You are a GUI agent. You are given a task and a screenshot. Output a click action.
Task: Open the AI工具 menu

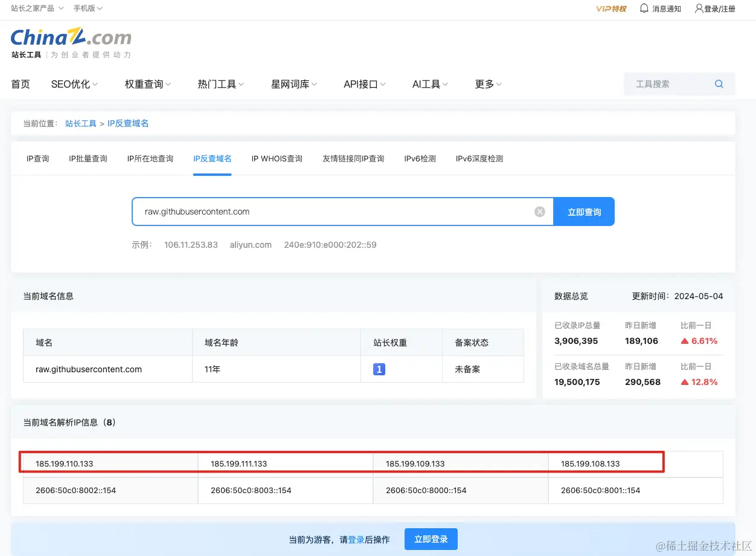(430, 84)
